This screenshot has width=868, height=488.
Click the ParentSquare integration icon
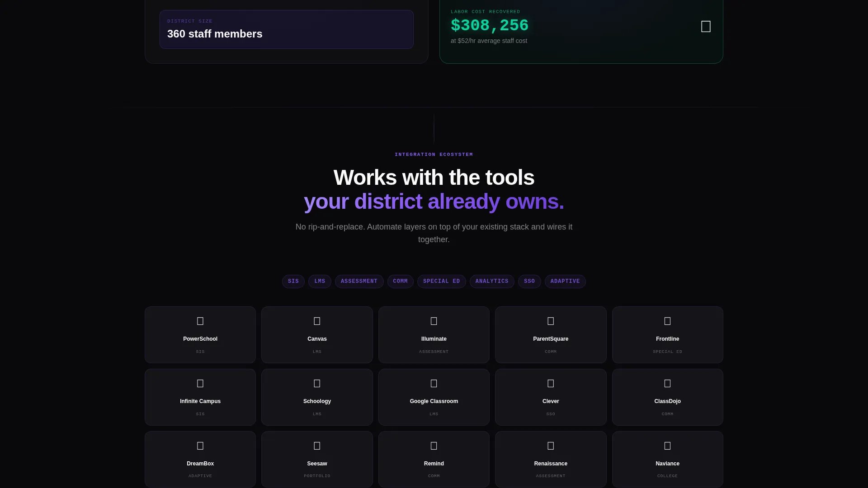551,321
